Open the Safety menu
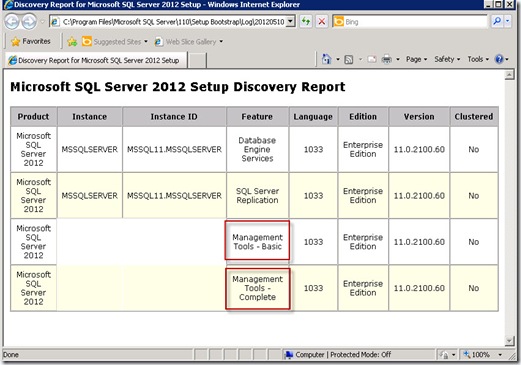Screen dimensions: 521x365 tap(447, 59)
